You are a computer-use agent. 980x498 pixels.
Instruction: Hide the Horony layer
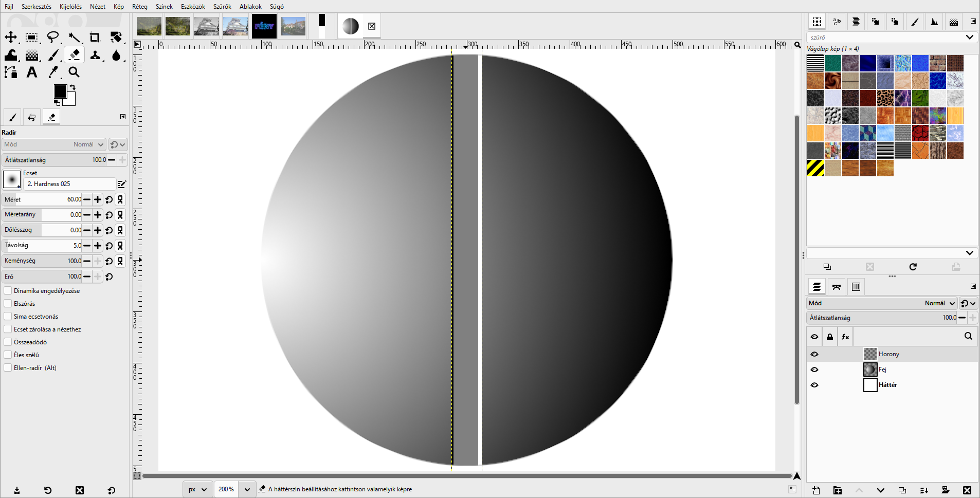coord(814,354)
